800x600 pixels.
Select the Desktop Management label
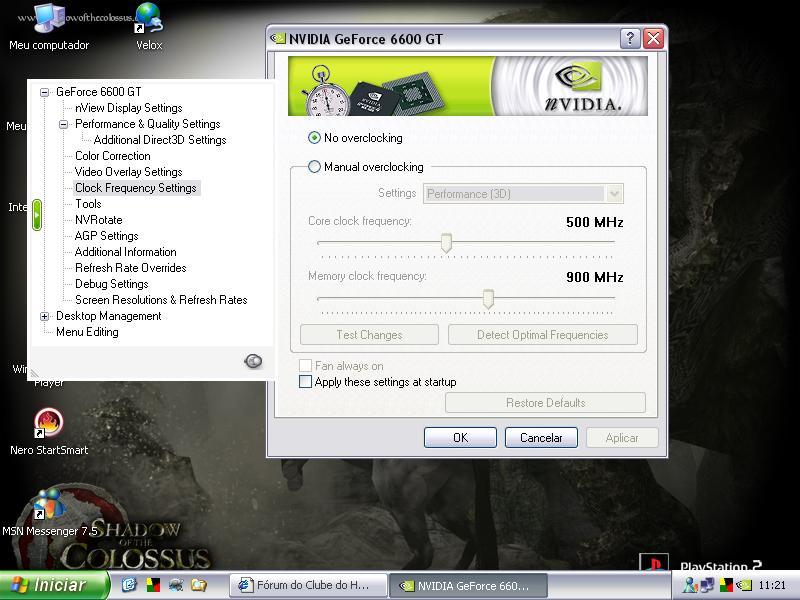pos(109,316)
